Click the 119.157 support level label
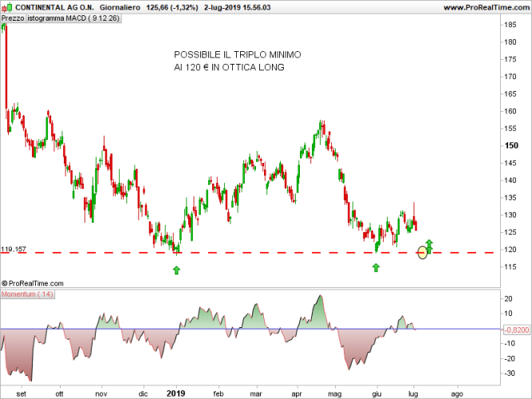 tap(14, 250)
